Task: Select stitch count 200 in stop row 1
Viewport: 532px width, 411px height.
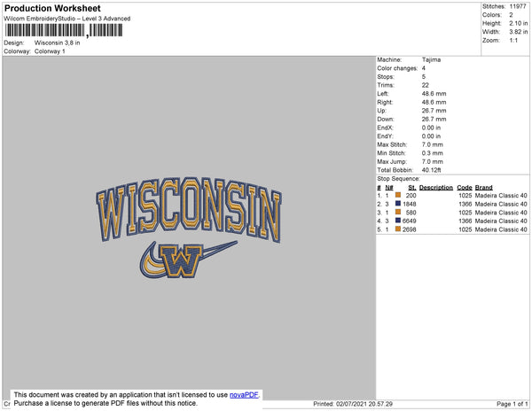Action: [x=411, y=196]
